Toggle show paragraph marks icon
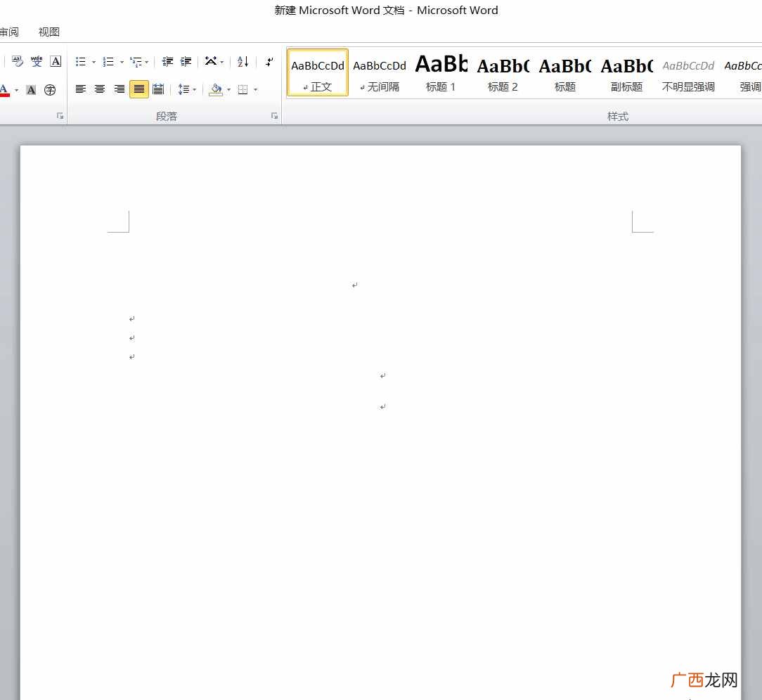The width and height of the screenshot is (762, 700). coord(269,62)
